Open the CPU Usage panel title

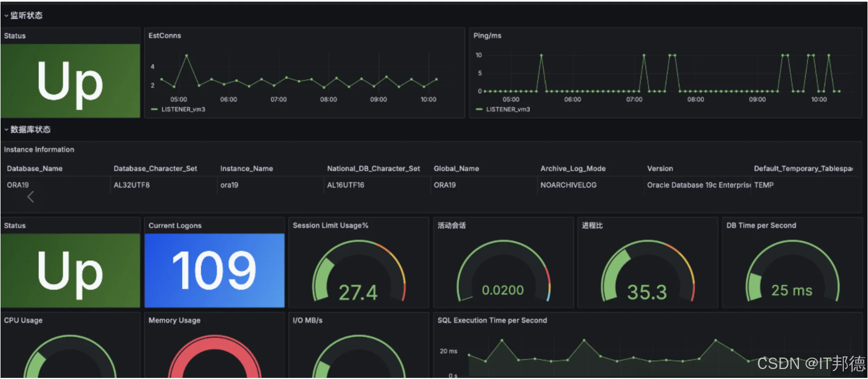[x=23, y=320]
